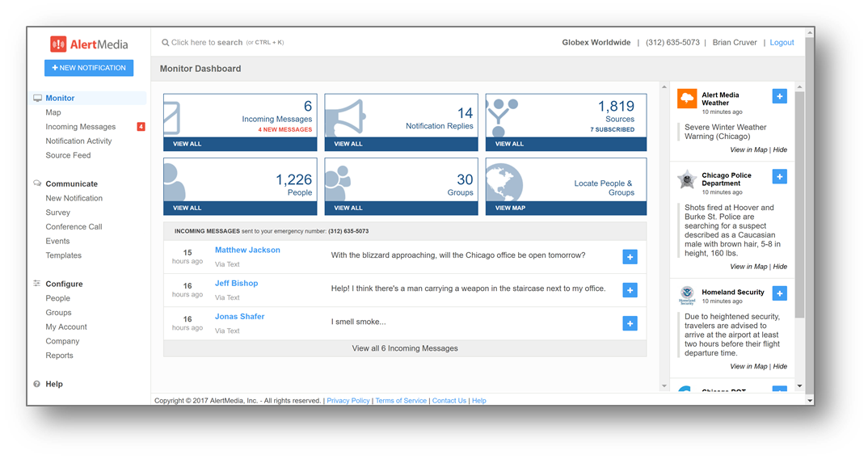Open Contact Us footer link
Screen dimensions: 868x459
click(x=449, y=401)
